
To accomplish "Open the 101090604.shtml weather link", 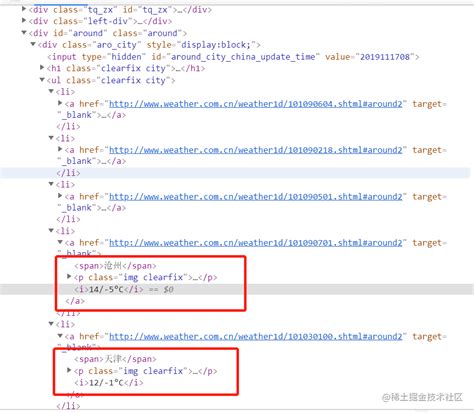I will coord(256,104).
